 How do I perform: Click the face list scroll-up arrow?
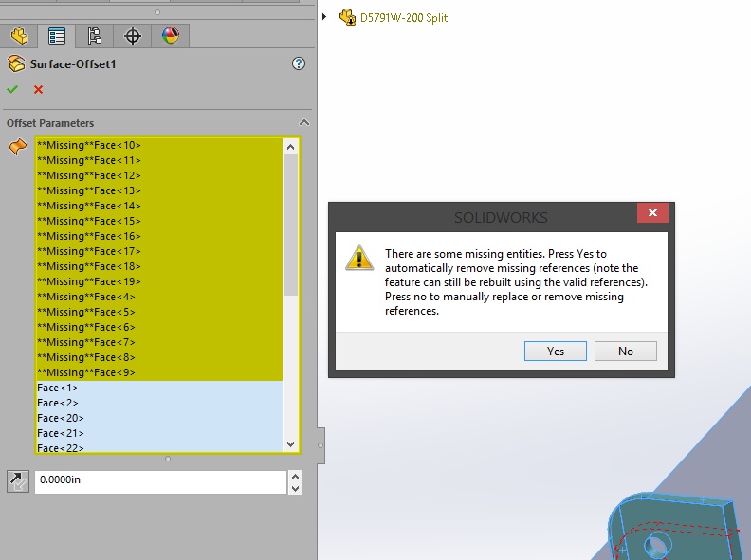point(290,147)
